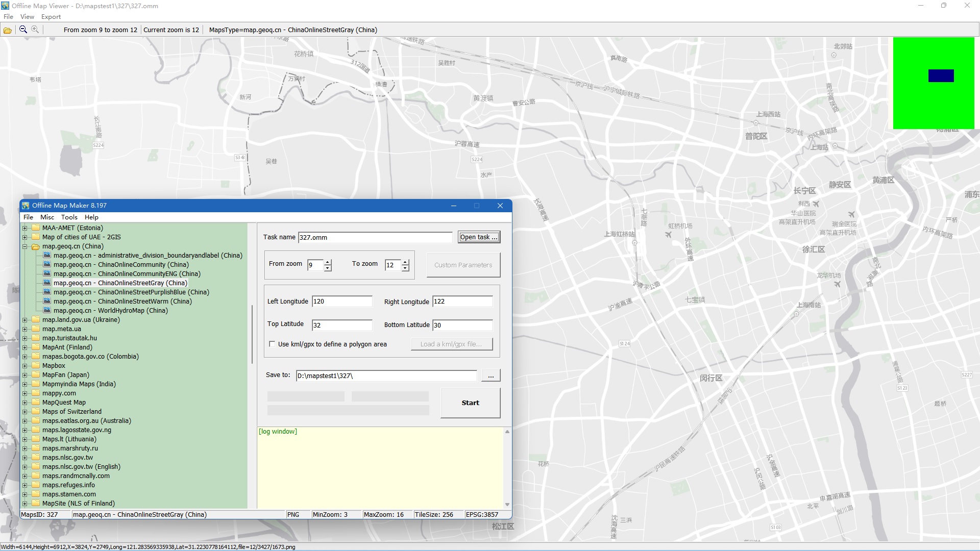
Task: Expand the Maps of Switzerland node
Action: (24, 412)
